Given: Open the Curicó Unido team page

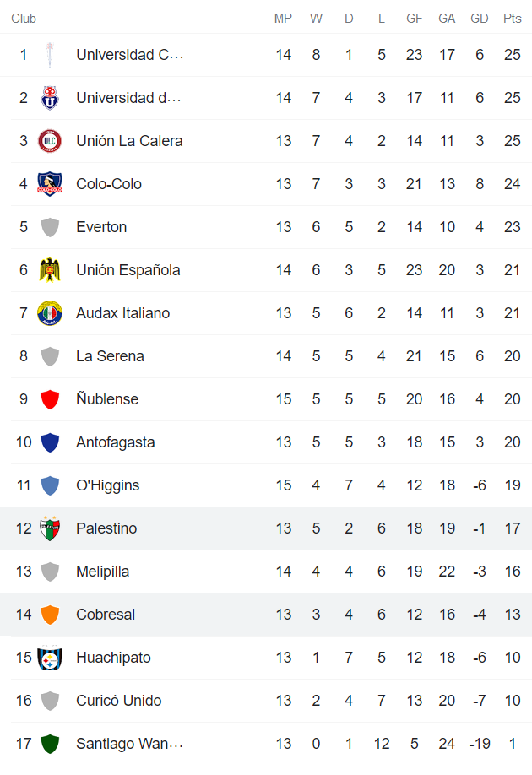Looking at the screenshot, I should [118, 701].
